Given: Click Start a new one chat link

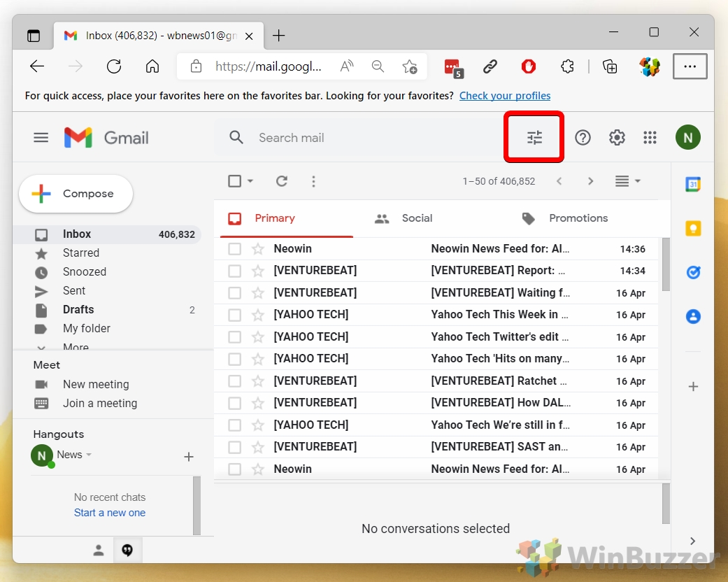Looking at the screenshot, I should [x=109, y=512].
